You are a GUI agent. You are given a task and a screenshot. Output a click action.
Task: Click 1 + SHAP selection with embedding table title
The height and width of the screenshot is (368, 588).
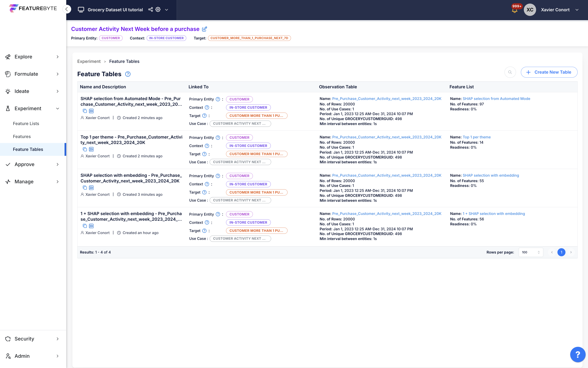pyautogui.click(x=131, y=216)
